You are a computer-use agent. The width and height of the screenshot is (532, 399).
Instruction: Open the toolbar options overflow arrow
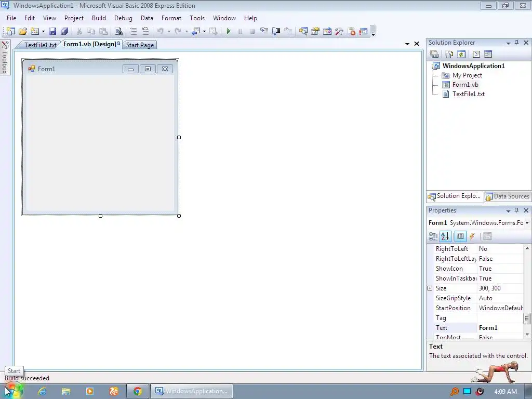373,34
